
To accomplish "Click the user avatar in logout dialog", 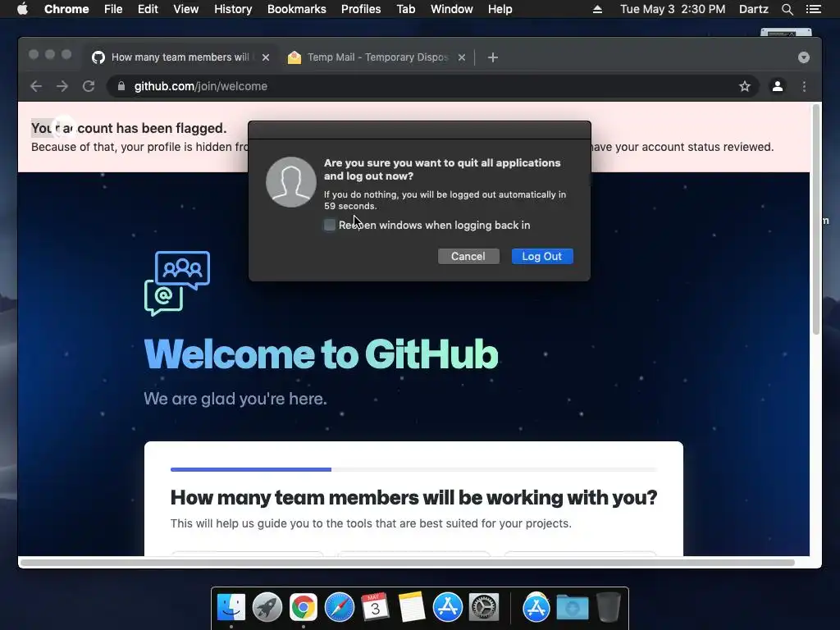I will [x=291, y=182].
